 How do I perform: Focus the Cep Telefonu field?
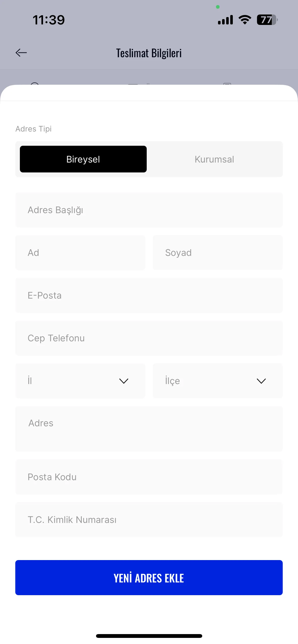(x=149, y=338)
